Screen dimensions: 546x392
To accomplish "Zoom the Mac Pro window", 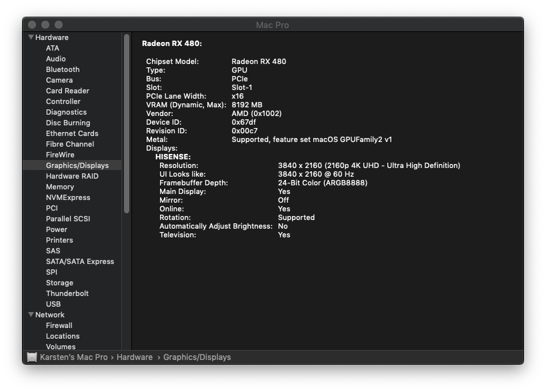I will coord(59,25).
